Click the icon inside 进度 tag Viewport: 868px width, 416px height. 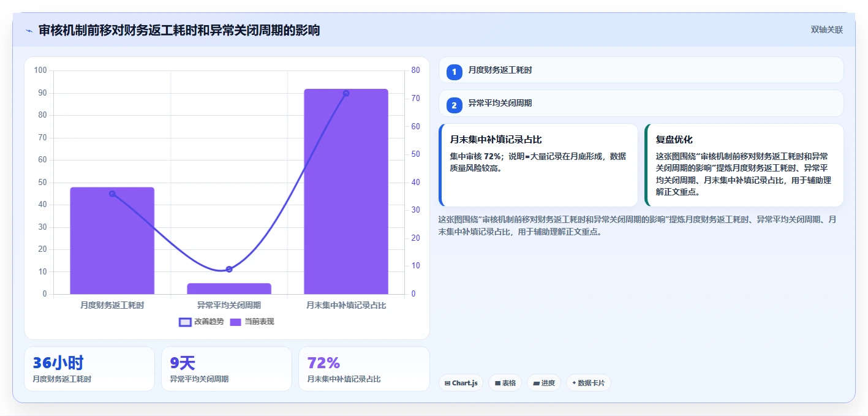click(536, 383)
